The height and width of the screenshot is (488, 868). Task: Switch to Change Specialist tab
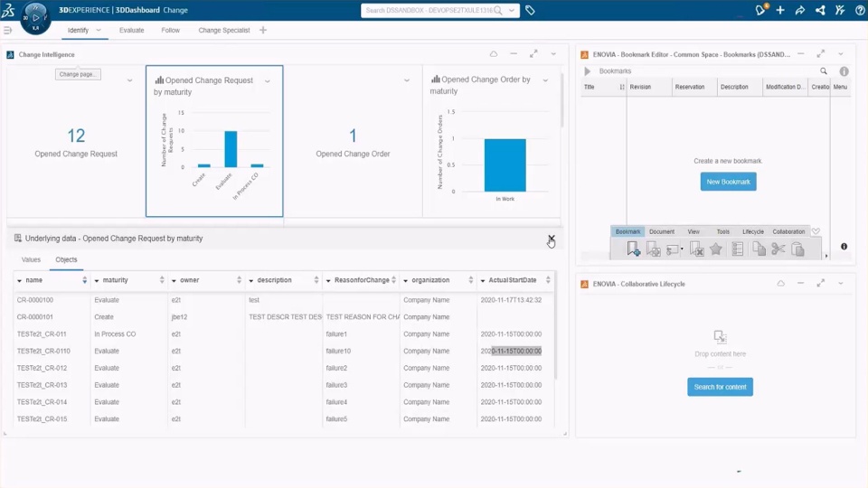tap(224, 30)
